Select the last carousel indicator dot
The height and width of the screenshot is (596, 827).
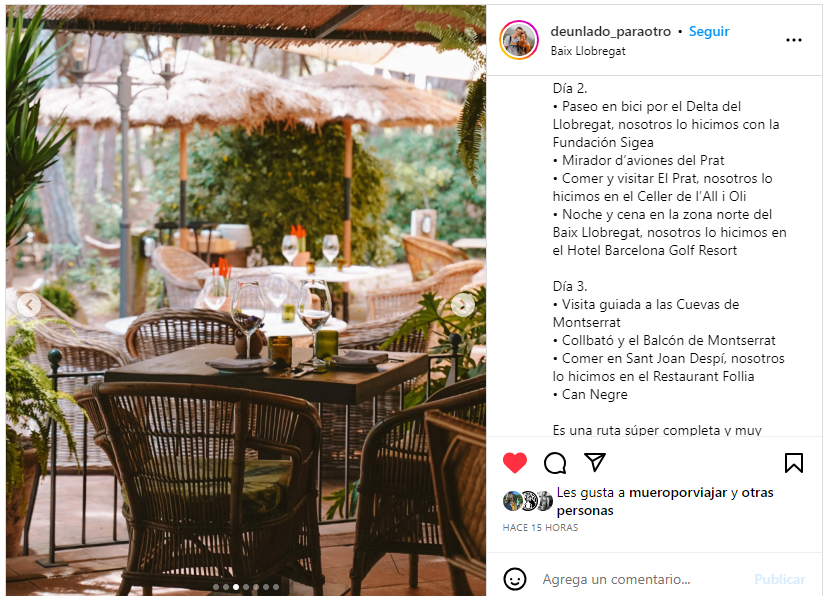click(276, 587)
